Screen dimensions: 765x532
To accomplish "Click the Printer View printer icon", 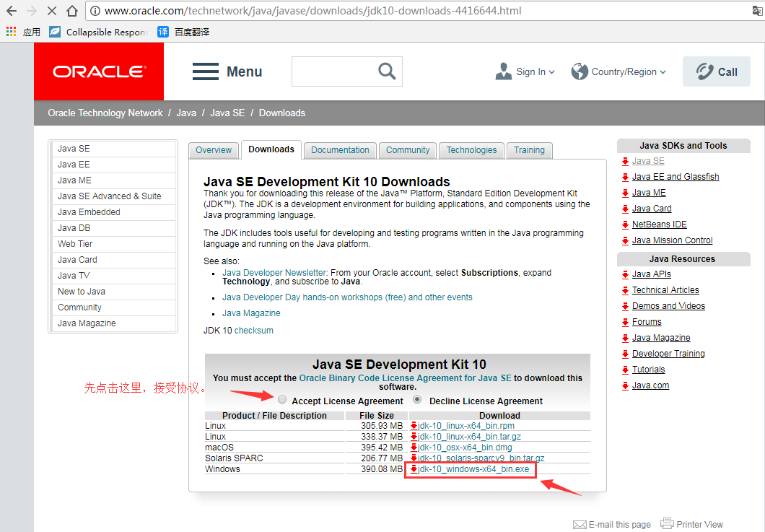I will point(667,523).
